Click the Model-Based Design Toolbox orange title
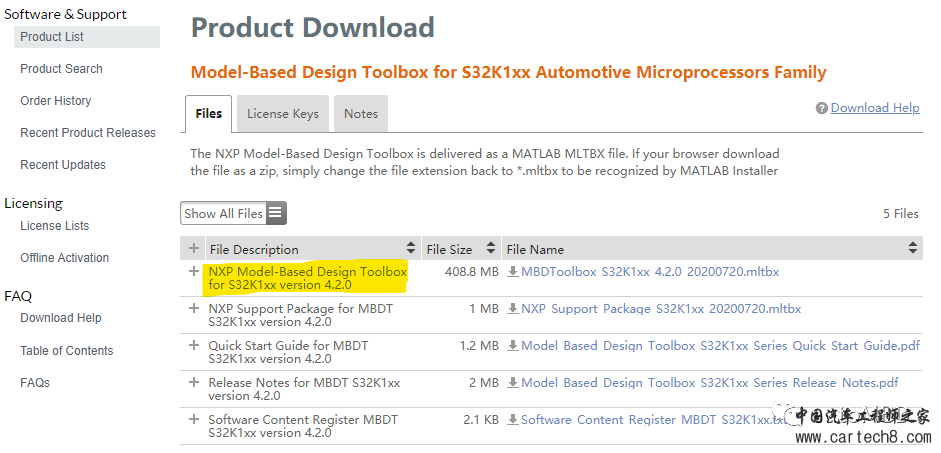Image resolution: width=941 pixels, height=453 pixels. click(x=508, y=73)
